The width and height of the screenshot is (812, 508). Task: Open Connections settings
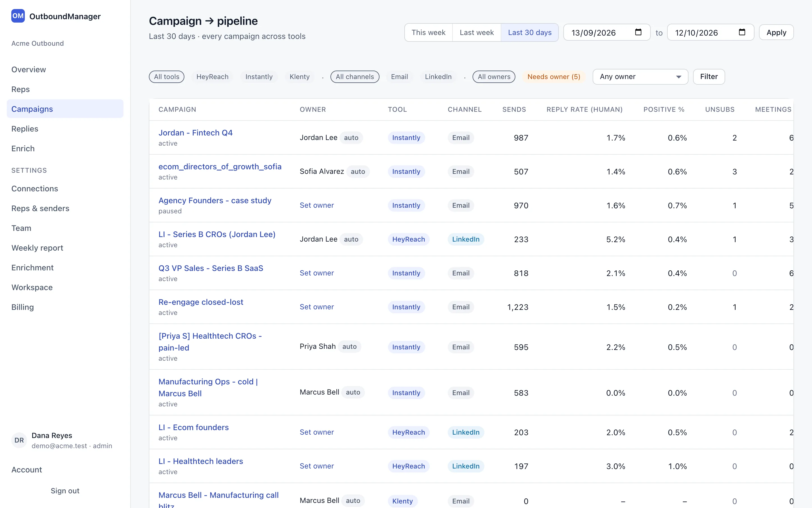point(65,189)
